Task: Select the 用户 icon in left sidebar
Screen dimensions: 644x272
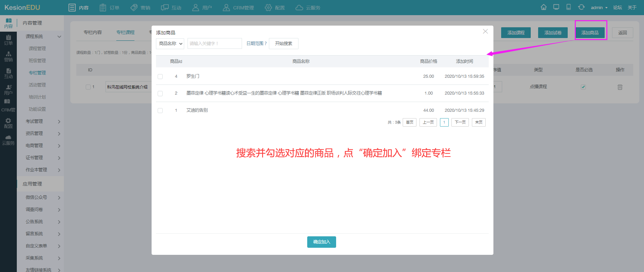Action: pyautogui.click(x=8, y=90)
